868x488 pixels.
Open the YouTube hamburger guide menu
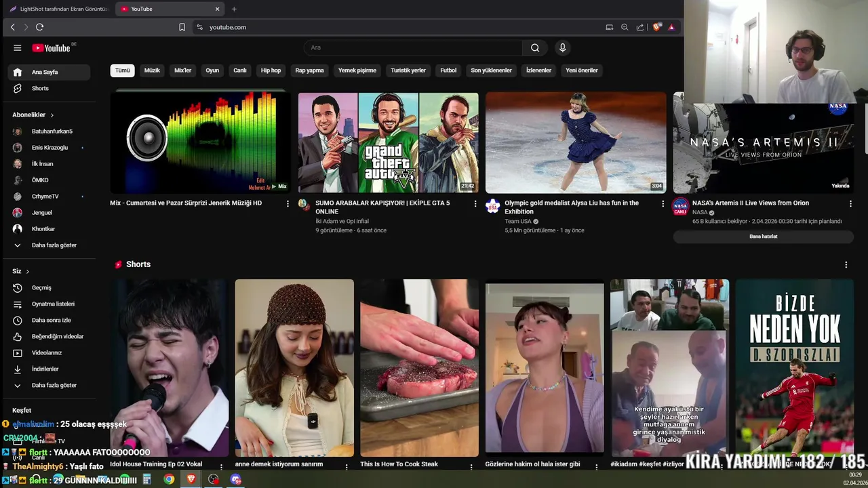tap(18, 47)
